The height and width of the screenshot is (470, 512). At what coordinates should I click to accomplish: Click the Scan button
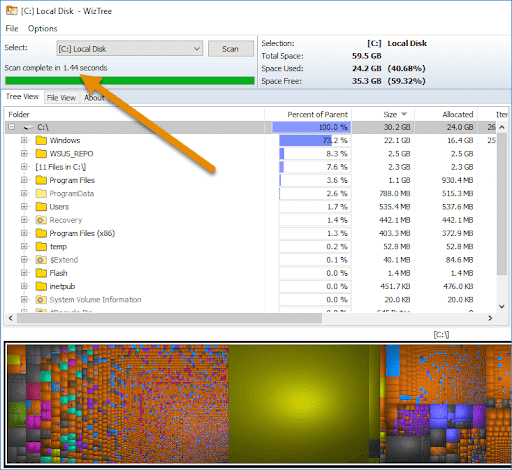click(231, 49)
